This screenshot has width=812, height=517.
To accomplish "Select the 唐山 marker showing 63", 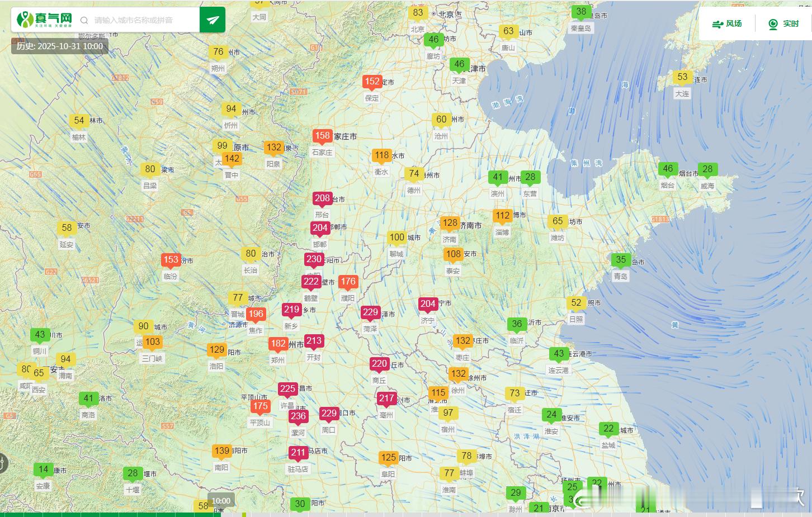I will pyautogui.click(x=508, y=32).
